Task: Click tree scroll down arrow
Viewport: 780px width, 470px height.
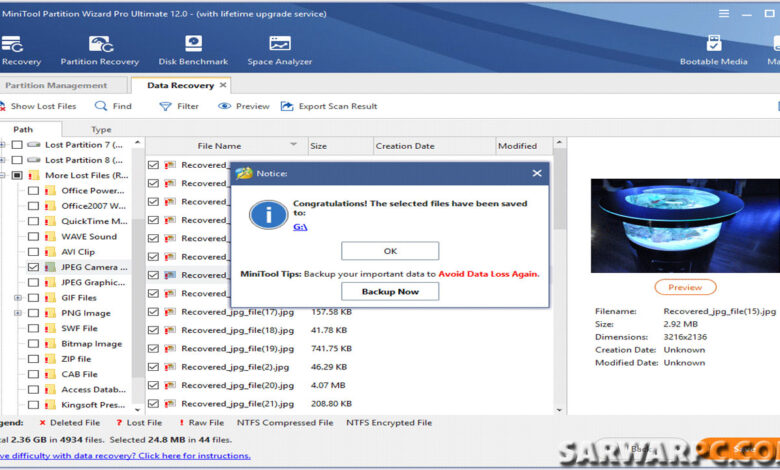Action: click(138, 409)
